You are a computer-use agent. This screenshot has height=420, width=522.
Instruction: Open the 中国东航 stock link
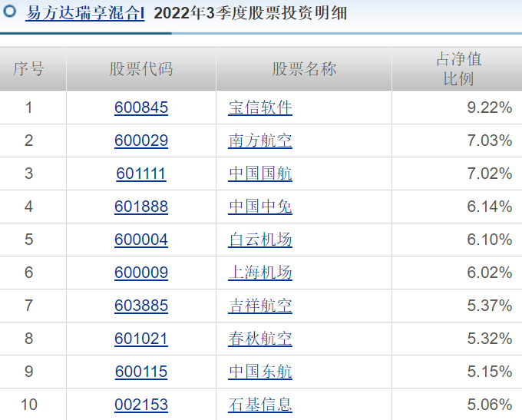click(260, 372)
